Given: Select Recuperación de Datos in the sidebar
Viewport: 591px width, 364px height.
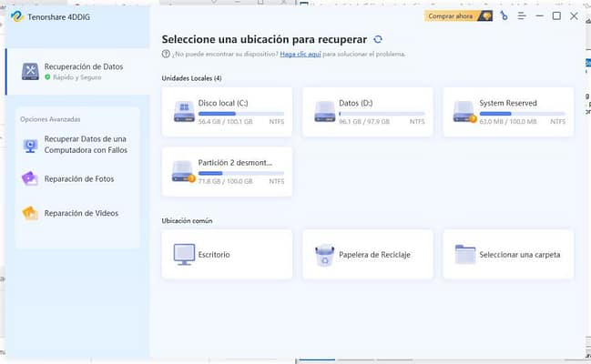Looking at the screenshot, I should 77,71.
